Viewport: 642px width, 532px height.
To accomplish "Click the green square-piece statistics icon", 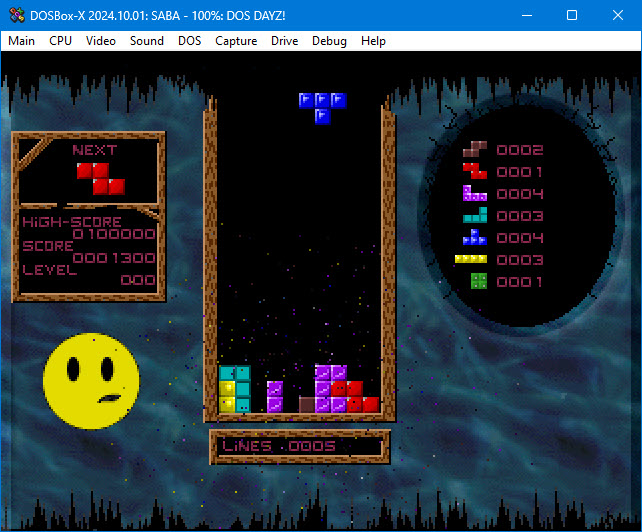I will pyautogui.click(x=479, y=281).
